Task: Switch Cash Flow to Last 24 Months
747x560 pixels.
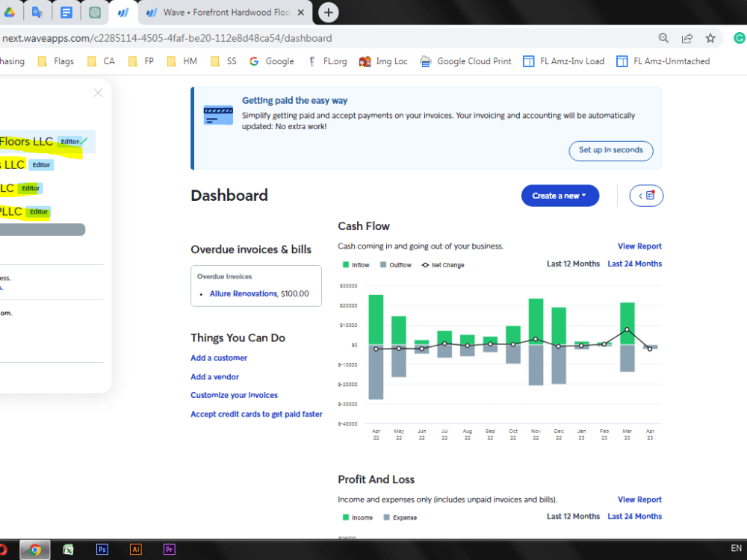Action: click(634, 264)
